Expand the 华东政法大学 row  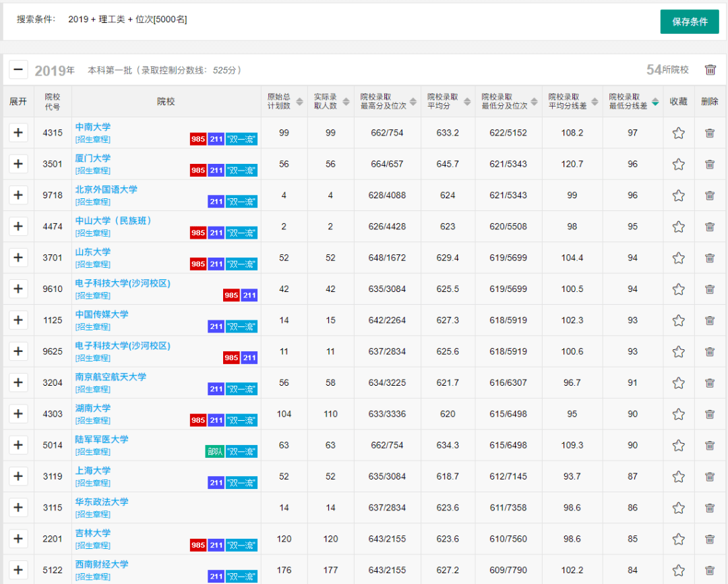18,507
